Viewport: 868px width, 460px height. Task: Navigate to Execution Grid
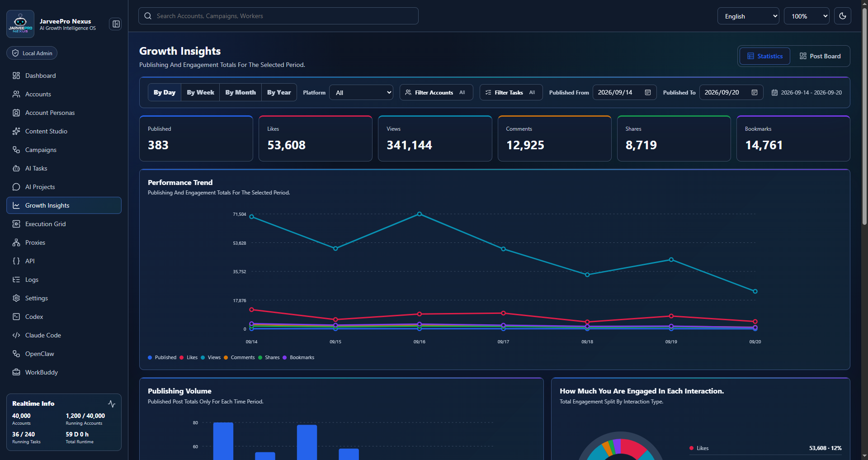point(64,224)
